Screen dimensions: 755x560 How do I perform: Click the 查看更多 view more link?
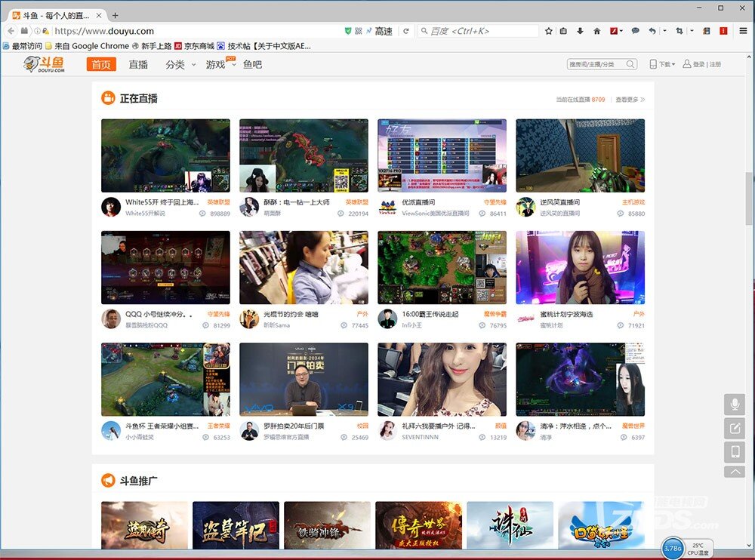click(630, 99)
